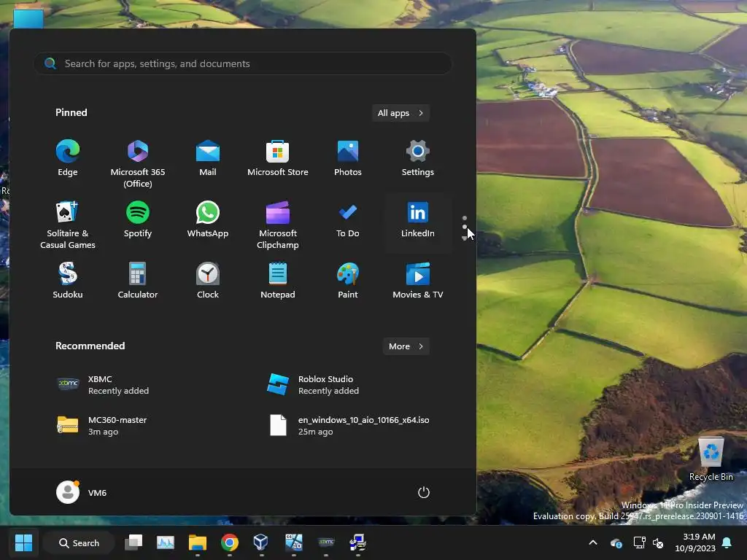Viewport: 747px width, 560px height.
Task: Open the clock showing 3:19 AM
Action: pyautogui.click(x=695, y=542)
